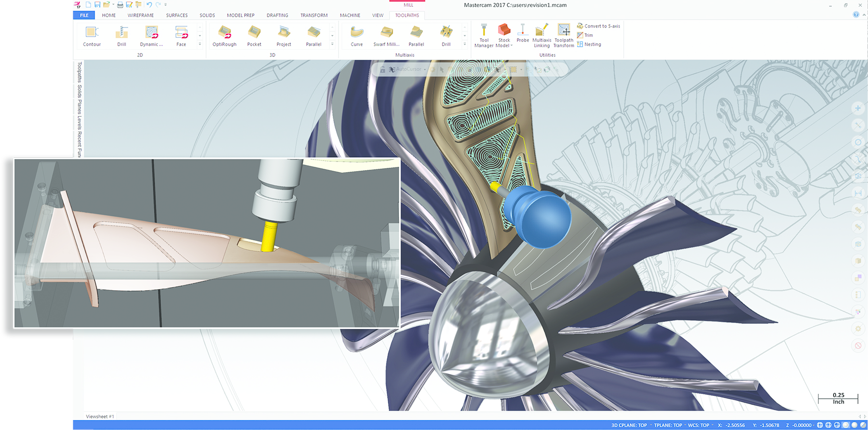Image resolution: width=868 pixels, height=430 pixels.
Task: Open Toolpath Transform
Action: point(564,36)
